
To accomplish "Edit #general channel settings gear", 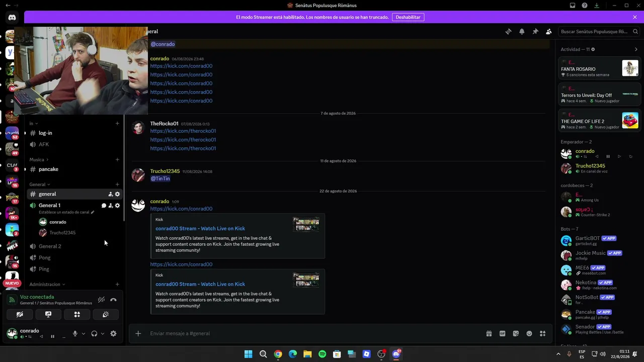I will [x=117, y=194].
